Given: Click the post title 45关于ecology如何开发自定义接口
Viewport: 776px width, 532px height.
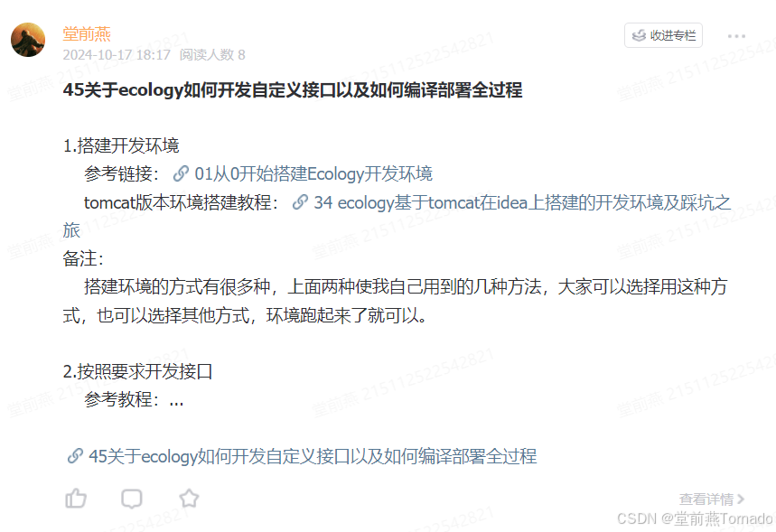Looking at the screenshot, I should 293,90.
